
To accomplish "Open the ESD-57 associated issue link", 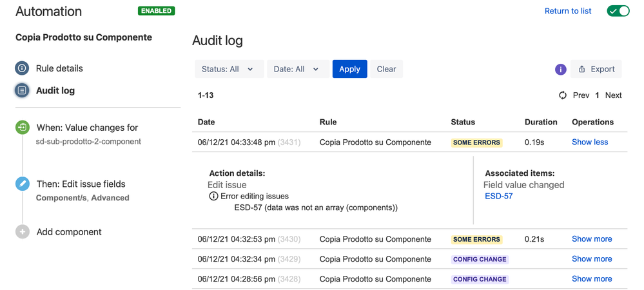I will click(x=498, y=196).
